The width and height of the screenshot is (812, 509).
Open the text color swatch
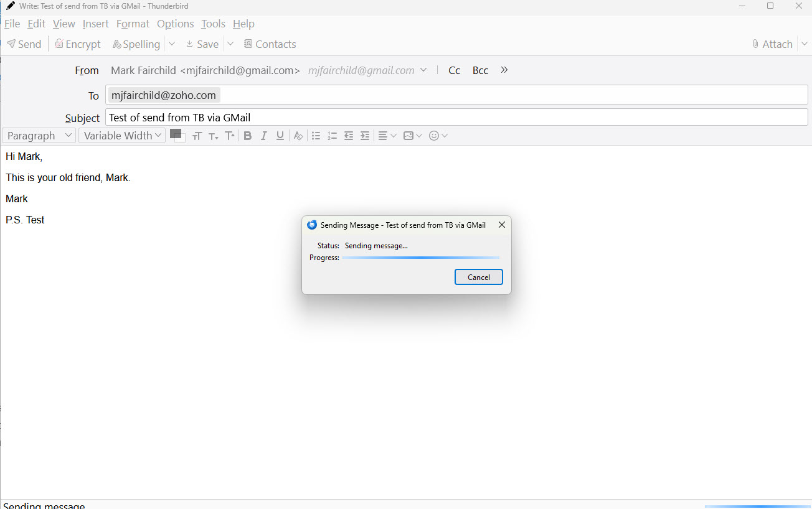[176, 134]
